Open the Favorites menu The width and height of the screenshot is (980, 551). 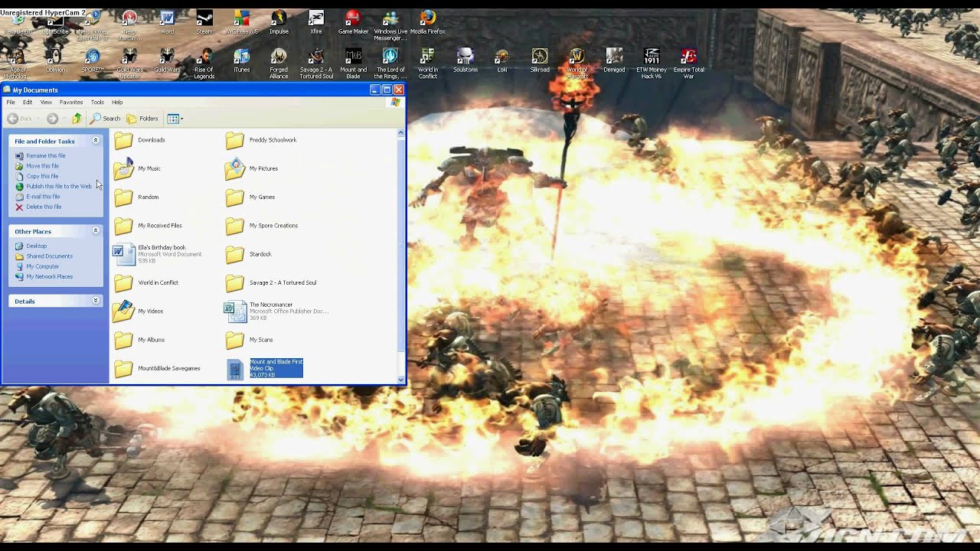(x=71, y=102)
